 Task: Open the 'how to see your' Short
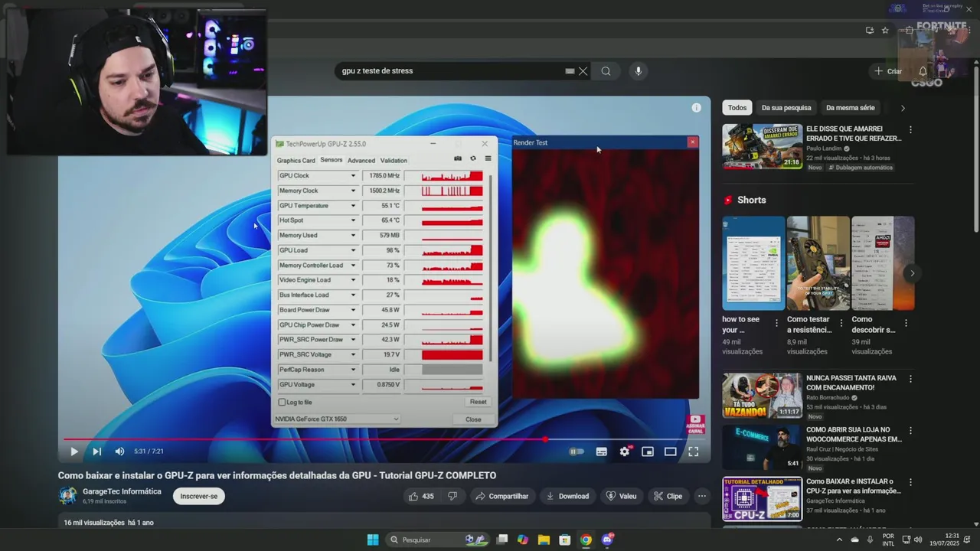tap(753, 262)
